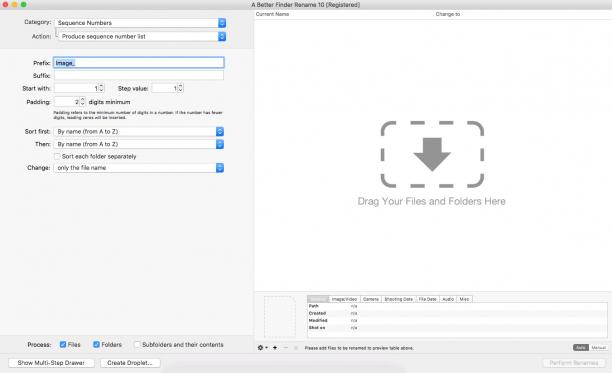Enable the Files checkbox
The height and width of the screenshot is (373, 612).
coord(63,345)
